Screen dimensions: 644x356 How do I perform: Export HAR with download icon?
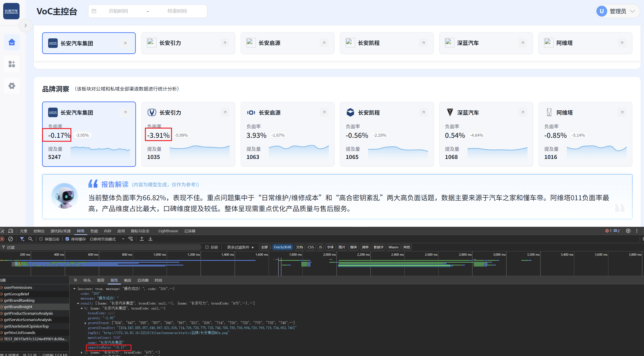point(151,239)
